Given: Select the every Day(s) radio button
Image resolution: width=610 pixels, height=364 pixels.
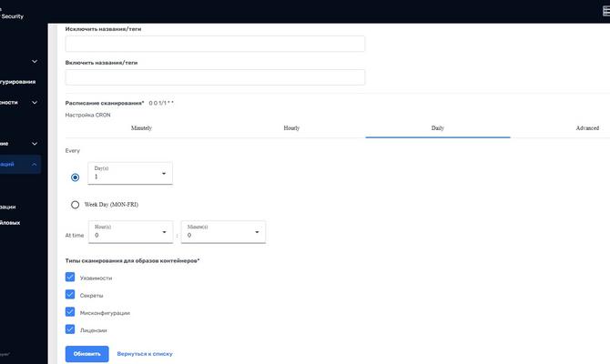Looking at the screenshot, I should tap(75, 177).
